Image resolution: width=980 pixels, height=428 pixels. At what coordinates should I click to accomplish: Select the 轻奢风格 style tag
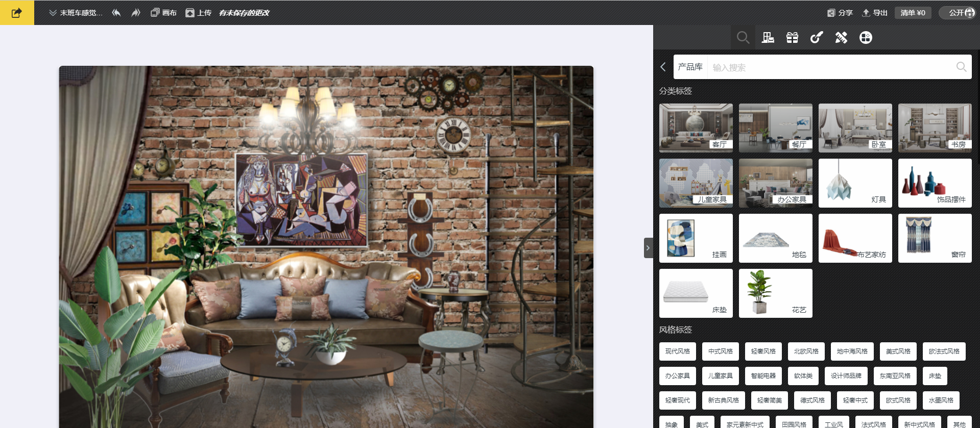pos(763,351)
